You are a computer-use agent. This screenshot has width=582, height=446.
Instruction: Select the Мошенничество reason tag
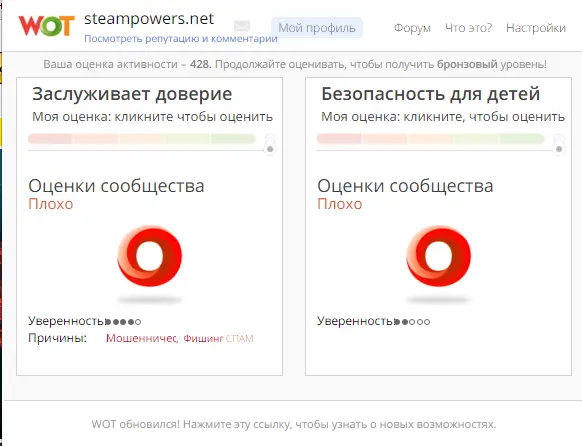point(141,338)
